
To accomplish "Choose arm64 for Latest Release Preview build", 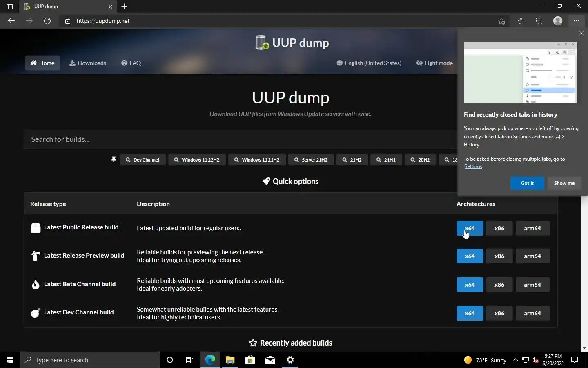I will (x=532, y=256).
